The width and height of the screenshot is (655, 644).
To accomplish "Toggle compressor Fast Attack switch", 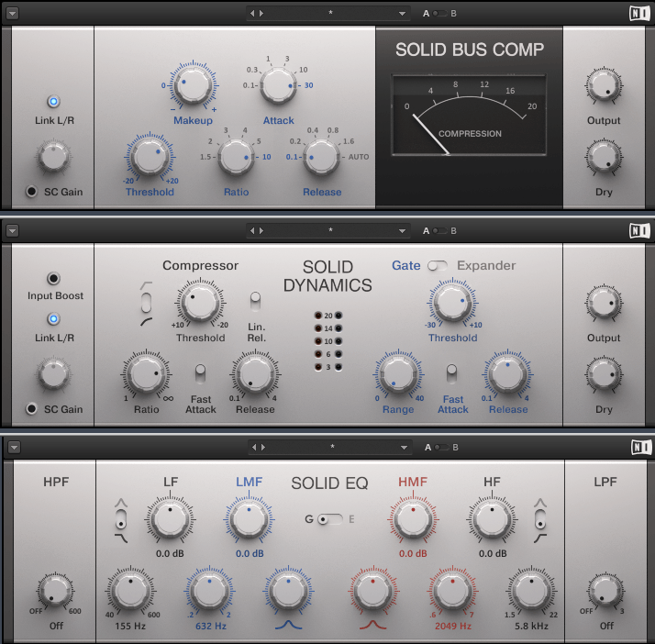I will tap(201, 373).
